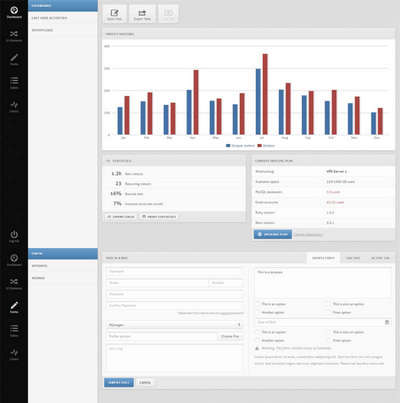Select the pencil Forms icon in lower sidebar

pos(14,307)
